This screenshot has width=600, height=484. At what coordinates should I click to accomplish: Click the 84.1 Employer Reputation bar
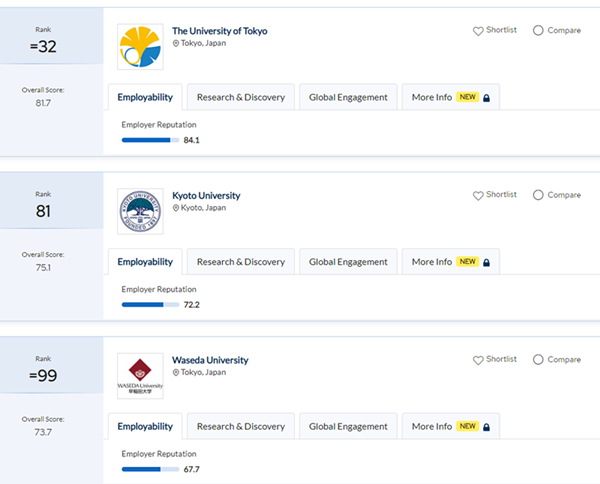point(150,140)
